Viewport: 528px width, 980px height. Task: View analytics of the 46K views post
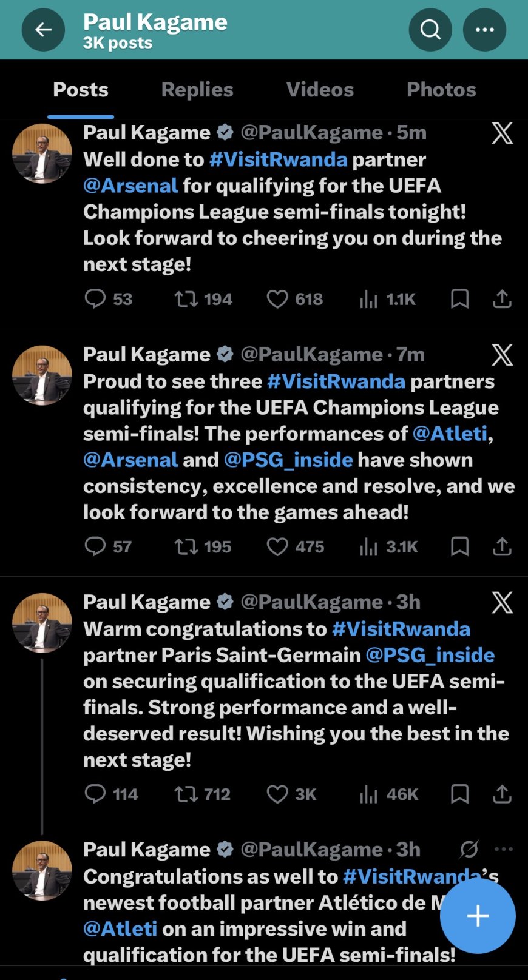pyautogui.click(x=368, y=794)
